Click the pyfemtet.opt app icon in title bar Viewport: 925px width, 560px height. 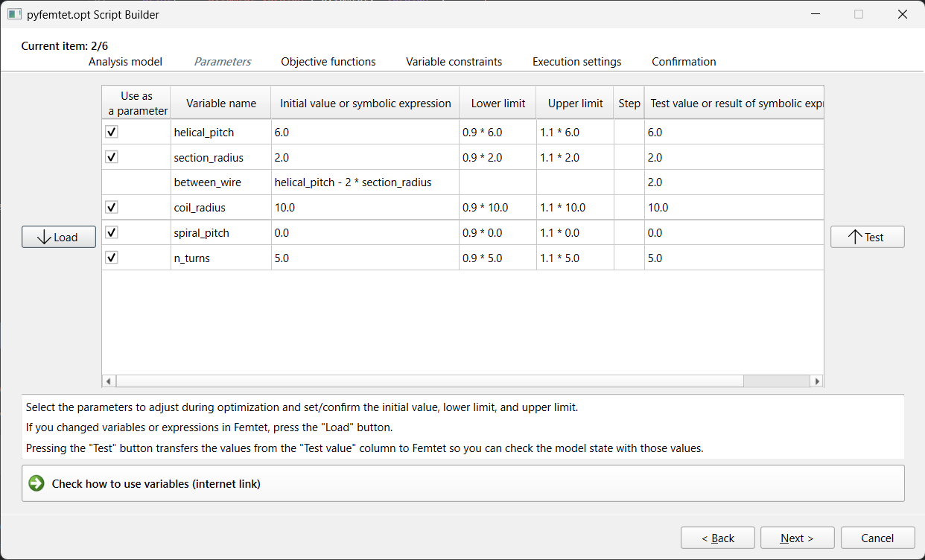(14, 14)
